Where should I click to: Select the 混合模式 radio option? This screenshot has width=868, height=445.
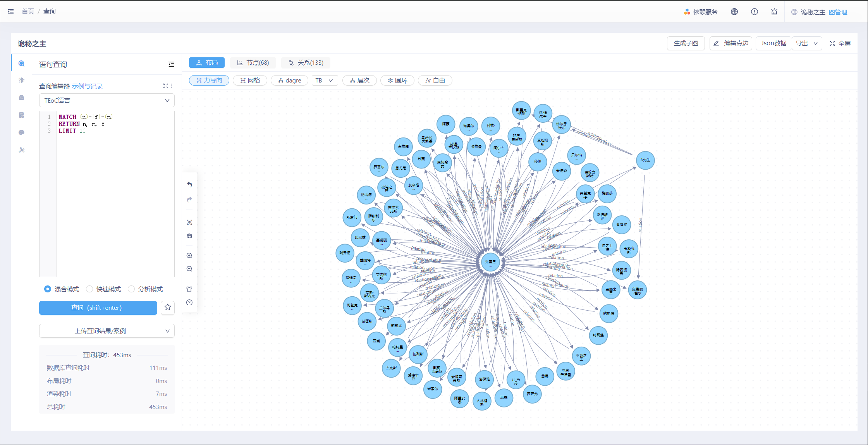[x=48, y=289]
